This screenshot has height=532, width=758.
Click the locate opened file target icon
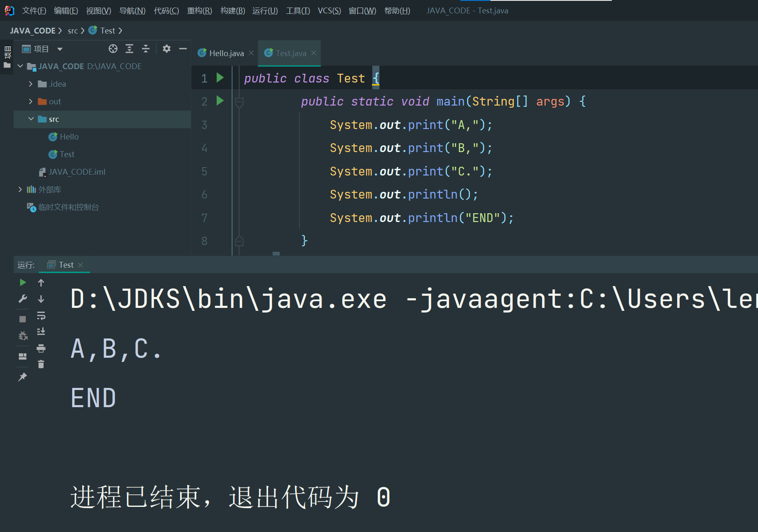point(113,49)
